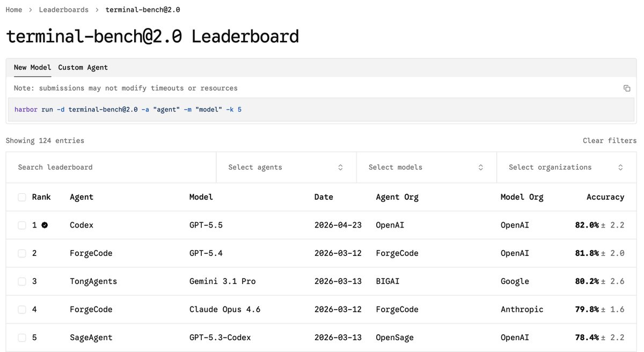The image size is (644, 352).
Task: Sort by the Rank column header
Action: (x=41, y=197)
